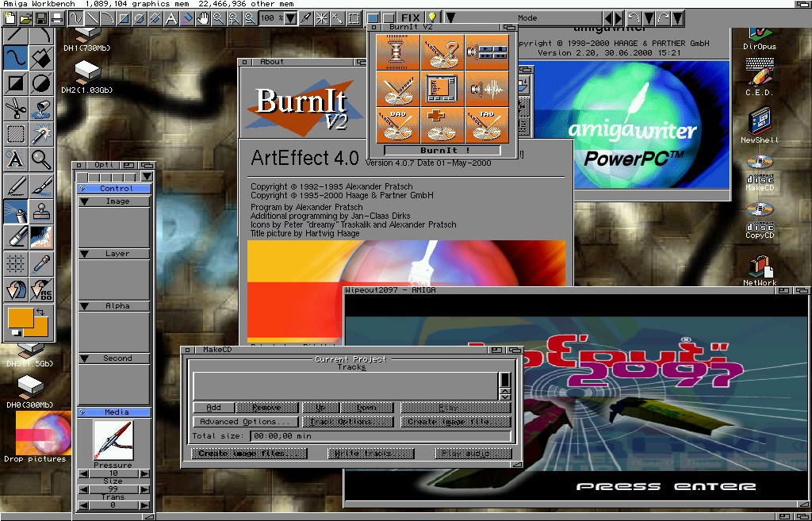Pick the eyedropper icon in top toolbar

(x=306, y=19)
